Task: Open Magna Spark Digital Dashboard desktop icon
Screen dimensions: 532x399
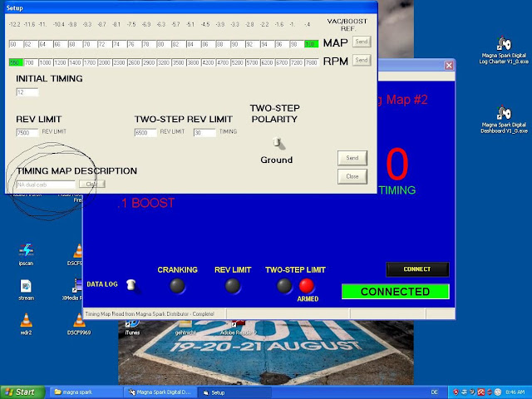Action: tap(504, 120)
